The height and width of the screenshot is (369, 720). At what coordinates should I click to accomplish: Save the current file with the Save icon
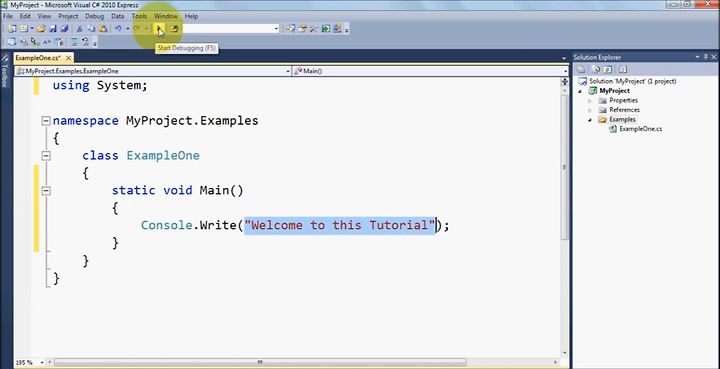pos(53,28)
